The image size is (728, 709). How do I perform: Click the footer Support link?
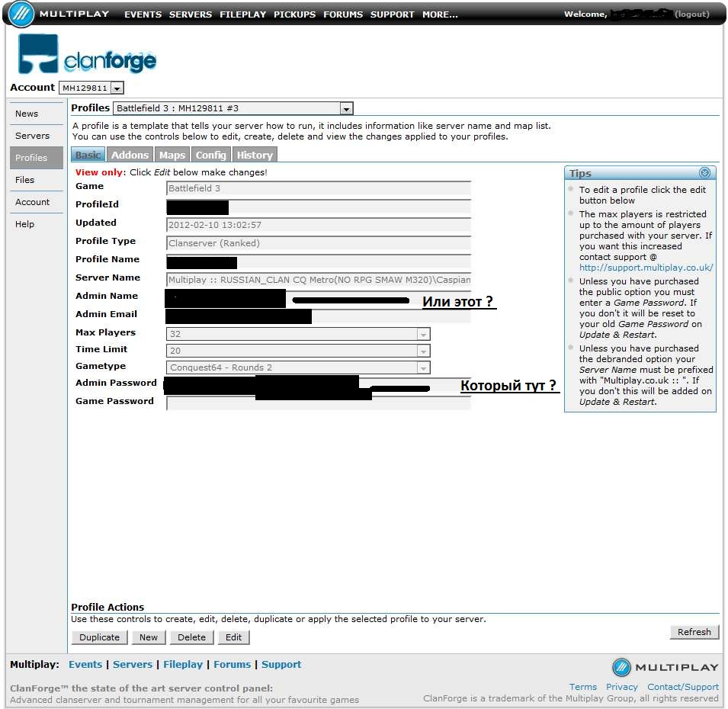[x=281, y=665]
